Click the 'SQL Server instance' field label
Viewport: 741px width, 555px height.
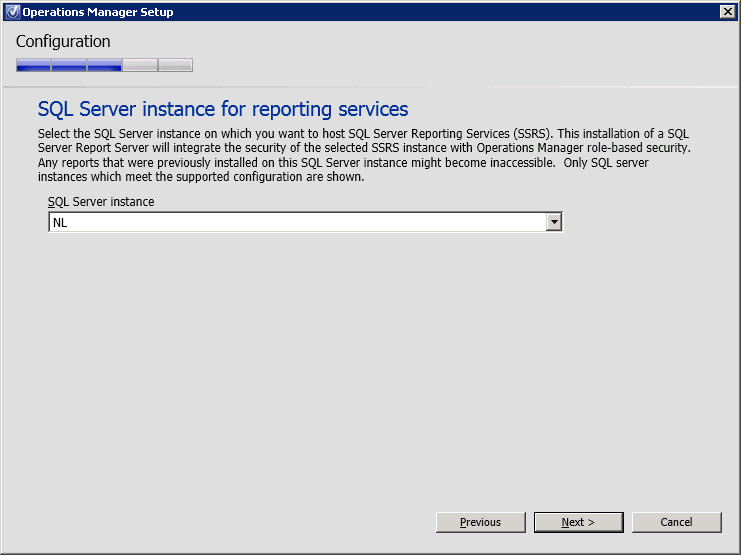101,201
